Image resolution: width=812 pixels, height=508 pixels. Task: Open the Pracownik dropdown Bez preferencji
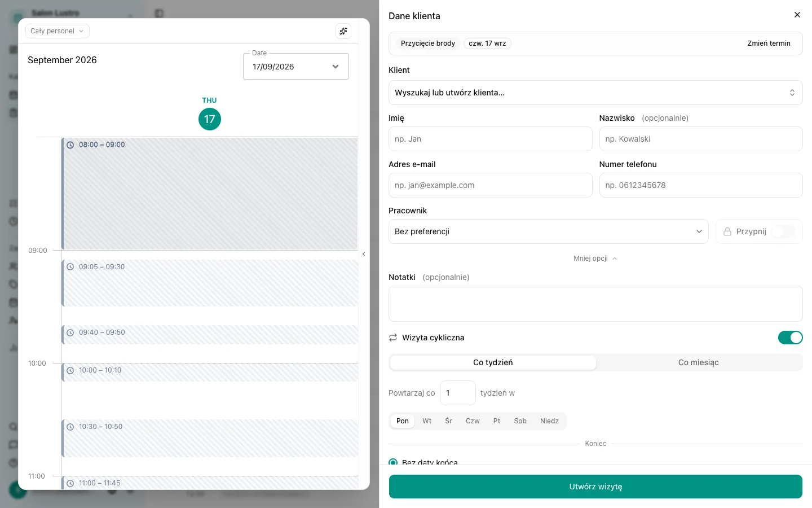coord(549,231)
